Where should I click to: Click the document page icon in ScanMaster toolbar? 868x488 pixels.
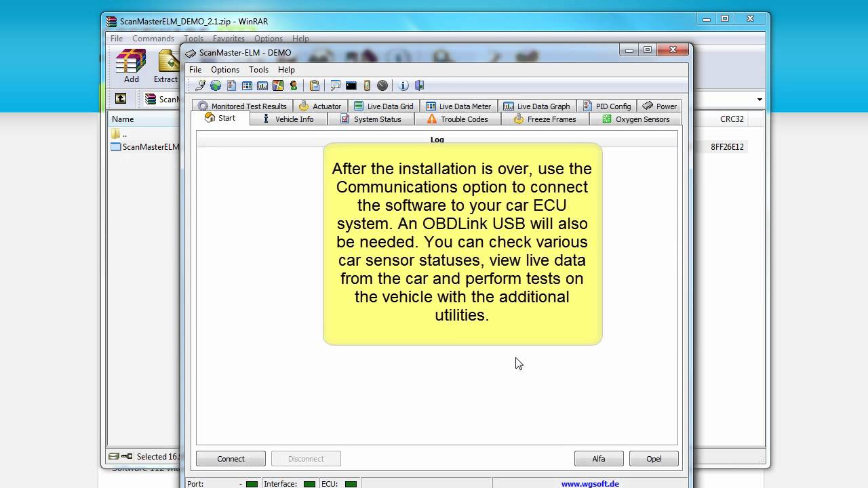pyautogui.click(x=231, y=85)
